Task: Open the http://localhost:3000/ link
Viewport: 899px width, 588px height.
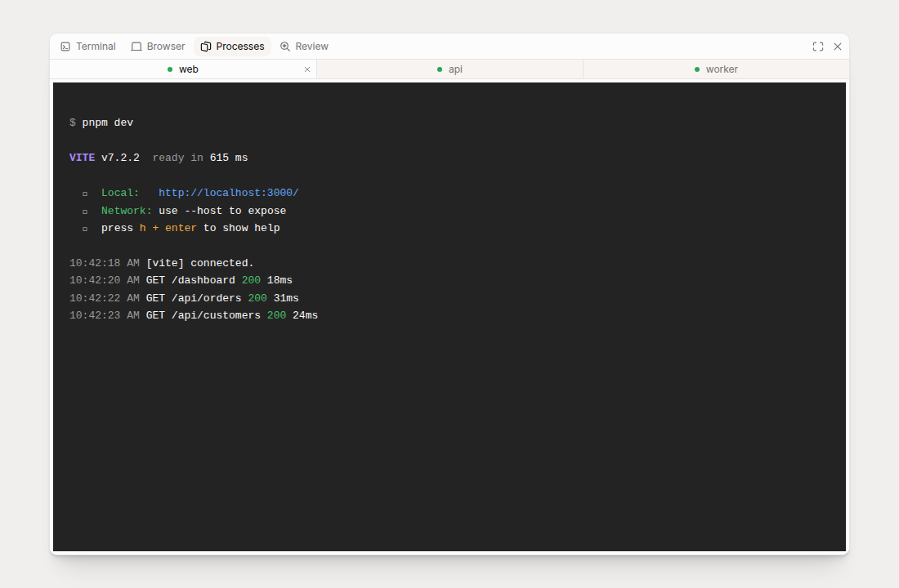Action: 229,193
